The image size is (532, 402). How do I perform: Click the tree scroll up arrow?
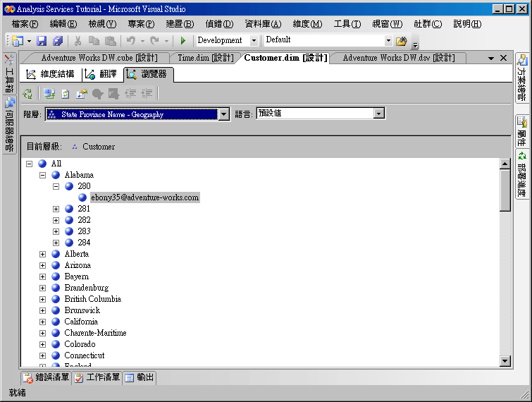click(505, 164)
